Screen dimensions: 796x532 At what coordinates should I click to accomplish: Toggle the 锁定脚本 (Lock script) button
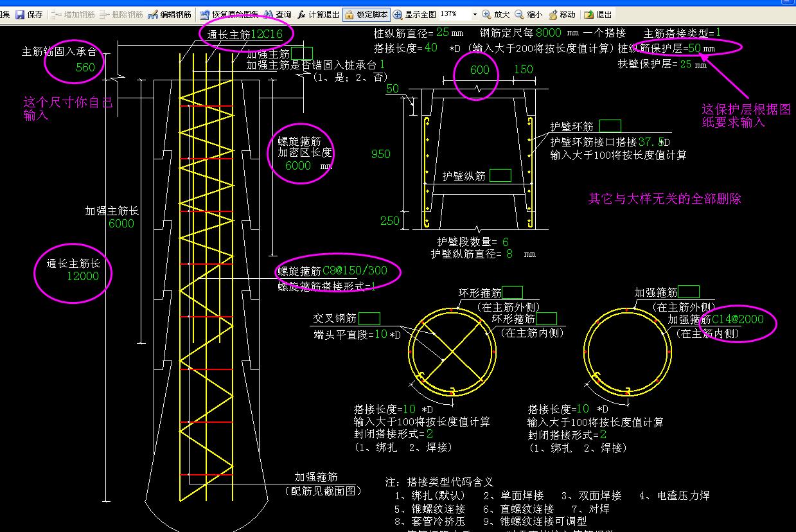coord(366,14)
